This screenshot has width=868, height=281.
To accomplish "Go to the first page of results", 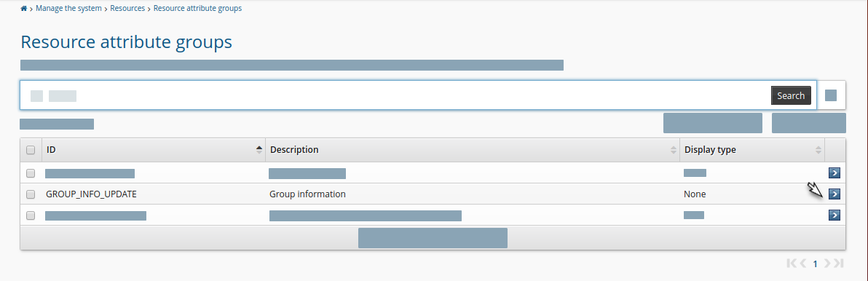I will (792, 264).
